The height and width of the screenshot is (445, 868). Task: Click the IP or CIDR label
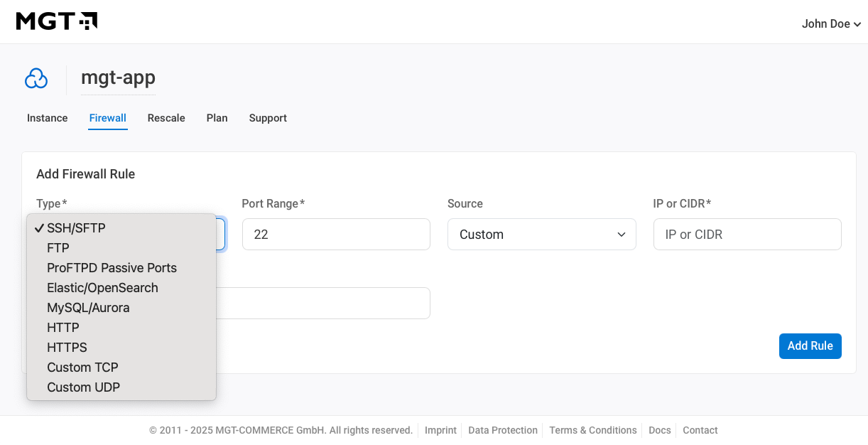pos(683,204)
